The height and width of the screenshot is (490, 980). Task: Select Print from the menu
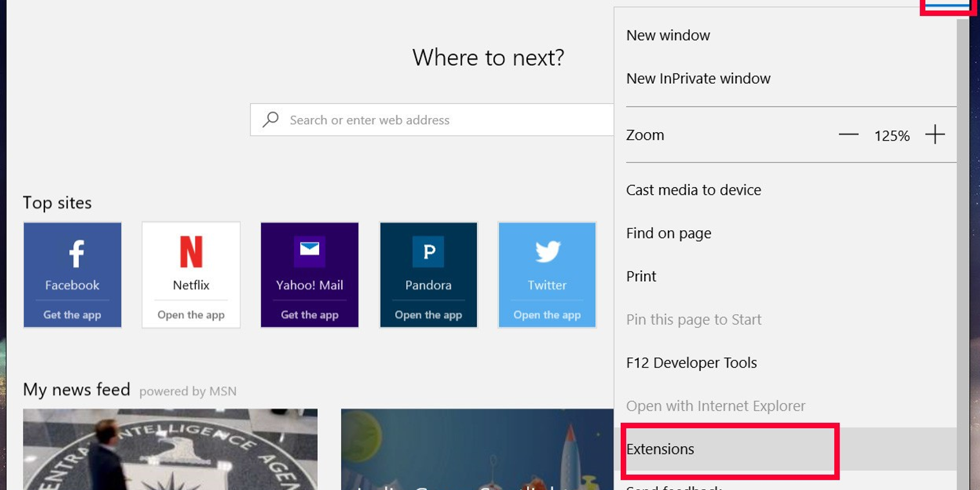pyautogui.click(x=785, y=277)
